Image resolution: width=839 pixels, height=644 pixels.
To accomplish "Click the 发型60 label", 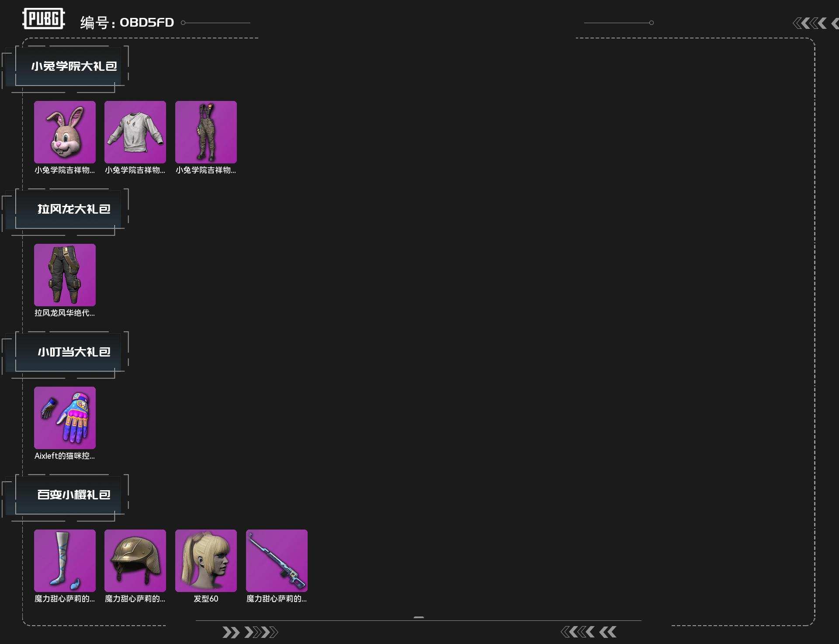I will [206, 599].
